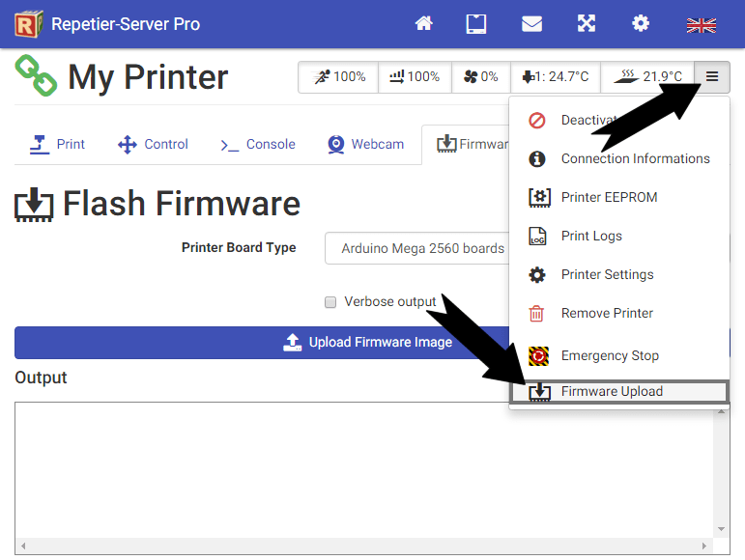Click the heated bed temperature indicator
The width and height of the screenshot is (745, 560).
(648, 77)
